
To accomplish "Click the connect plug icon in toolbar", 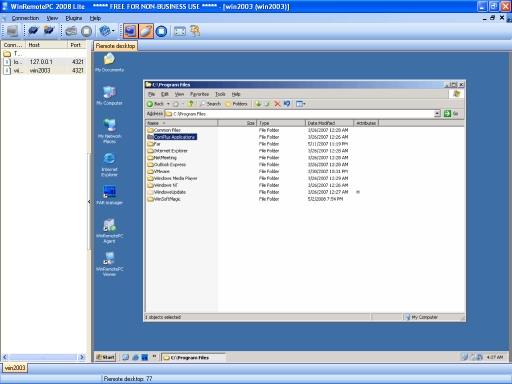I will [x=33, y=31].
